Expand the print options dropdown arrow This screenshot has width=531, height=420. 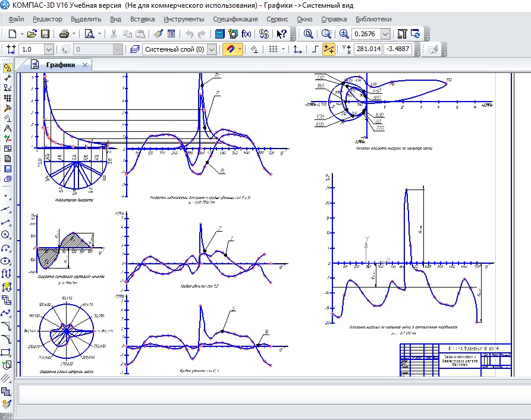(74, 34)
